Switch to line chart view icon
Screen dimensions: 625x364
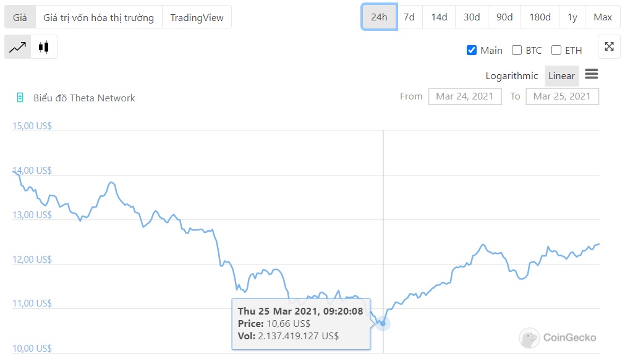point(18,47)
